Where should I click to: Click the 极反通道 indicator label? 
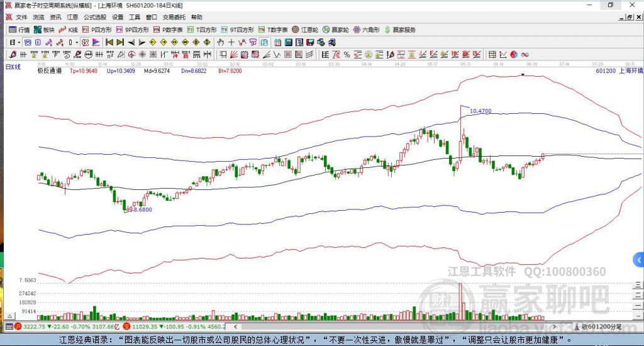pos(49,70)
